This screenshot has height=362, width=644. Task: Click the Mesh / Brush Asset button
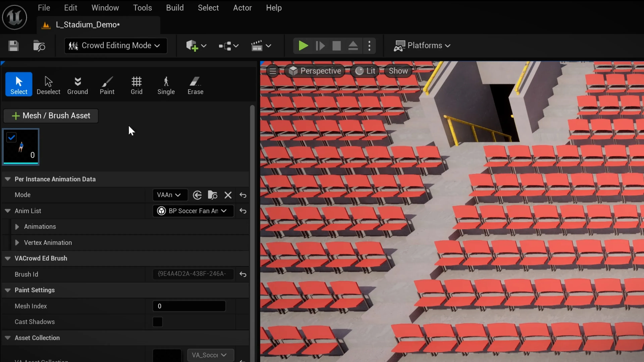click(51, 116)
